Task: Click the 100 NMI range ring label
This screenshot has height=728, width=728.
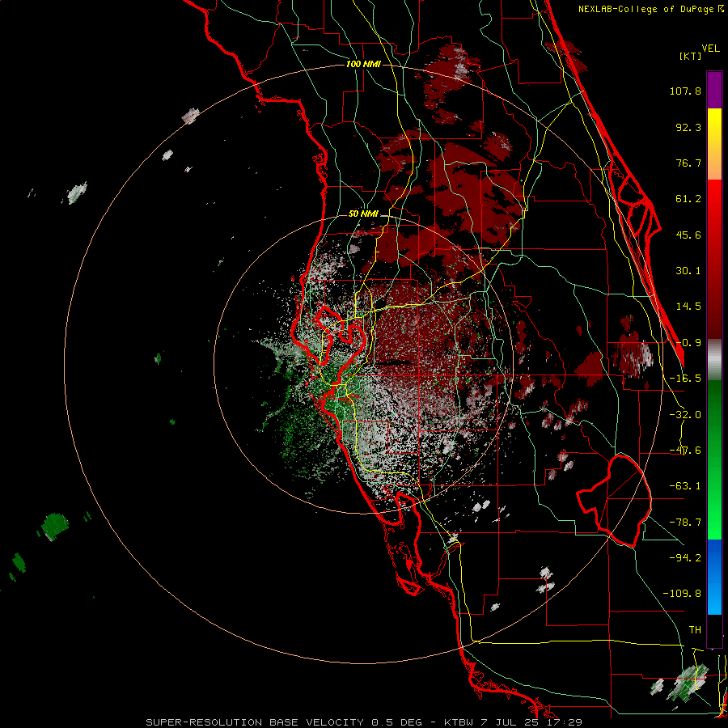Action: (363, 64)
